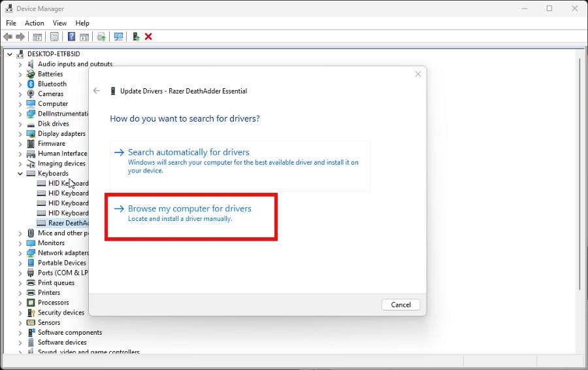Click the Firmware chip icon
Viewport: 588px width, 370px height.
(x=31, y=143)
